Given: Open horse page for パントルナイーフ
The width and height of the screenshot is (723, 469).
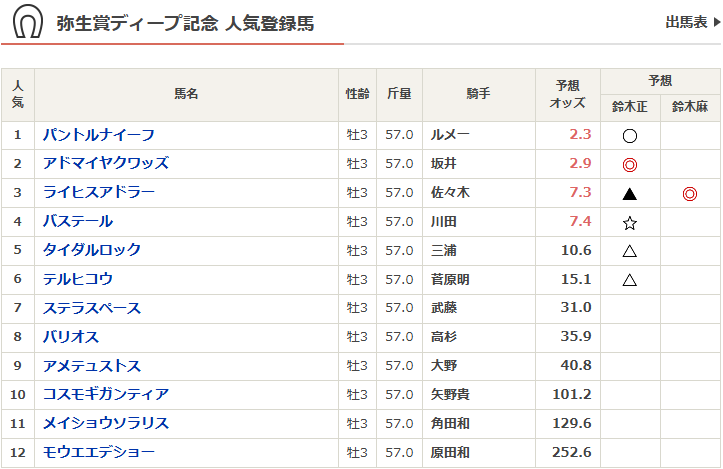Looking at the screenshot, I should click(x=98, y=135).
